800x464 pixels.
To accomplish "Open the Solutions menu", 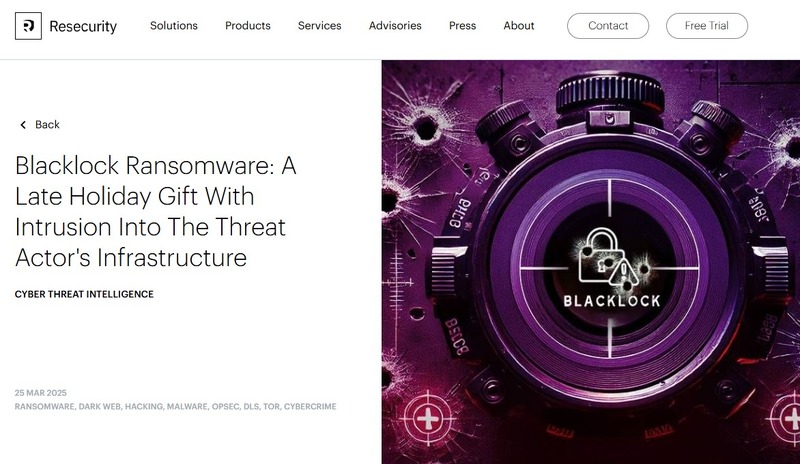I will (x=174, y=26).
